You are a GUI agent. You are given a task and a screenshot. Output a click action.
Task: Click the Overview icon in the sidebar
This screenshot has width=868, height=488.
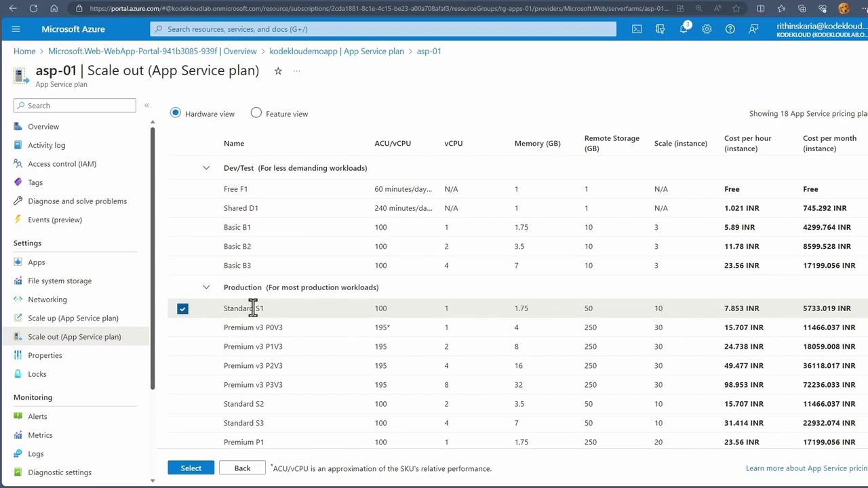(18, 127)
